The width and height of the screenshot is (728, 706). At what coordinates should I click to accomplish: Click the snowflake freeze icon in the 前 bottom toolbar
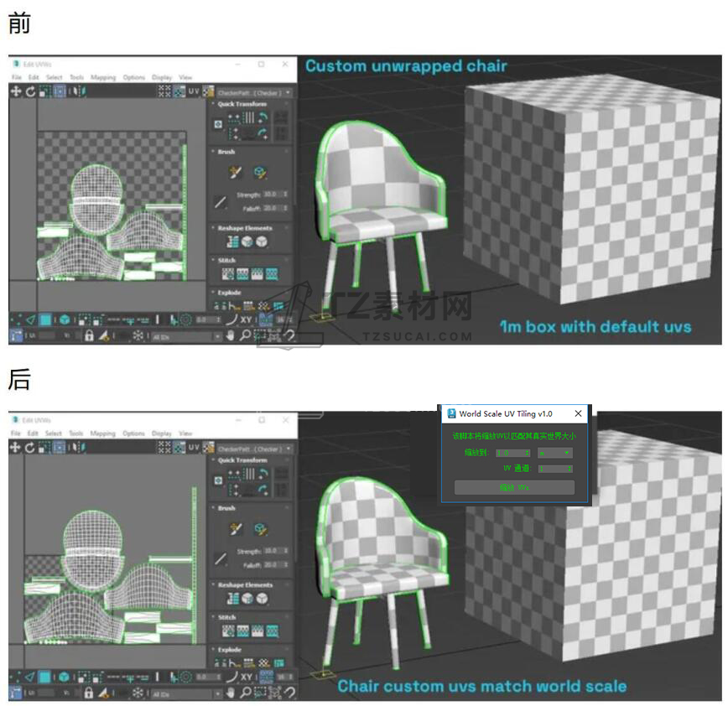[x=138, y=335]
